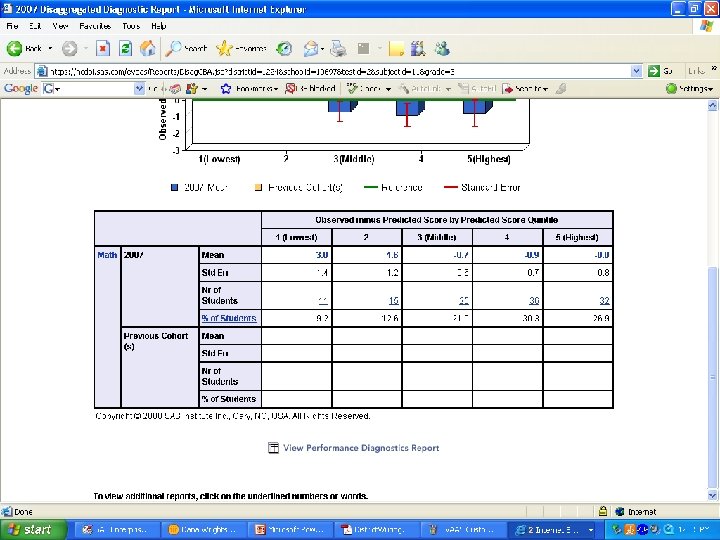Click the quintile 1 Mean value
The width and height of the screenshot is (720, 540).
pos(322,255)
